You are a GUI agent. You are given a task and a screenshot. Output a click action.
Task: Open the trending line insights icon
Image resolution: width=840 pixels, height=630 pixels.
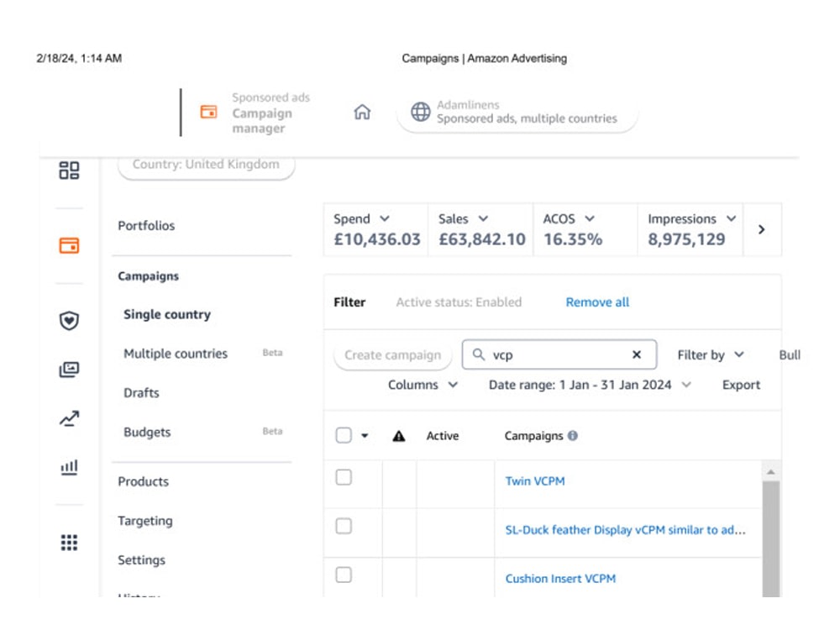point(69,418)
